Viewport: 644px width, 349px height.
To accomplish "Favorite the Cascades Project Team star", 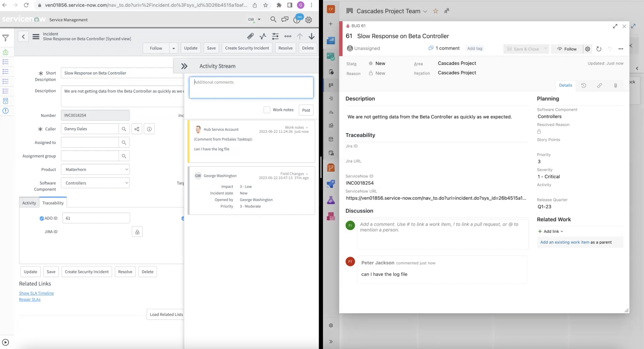I will pos(435,11).
